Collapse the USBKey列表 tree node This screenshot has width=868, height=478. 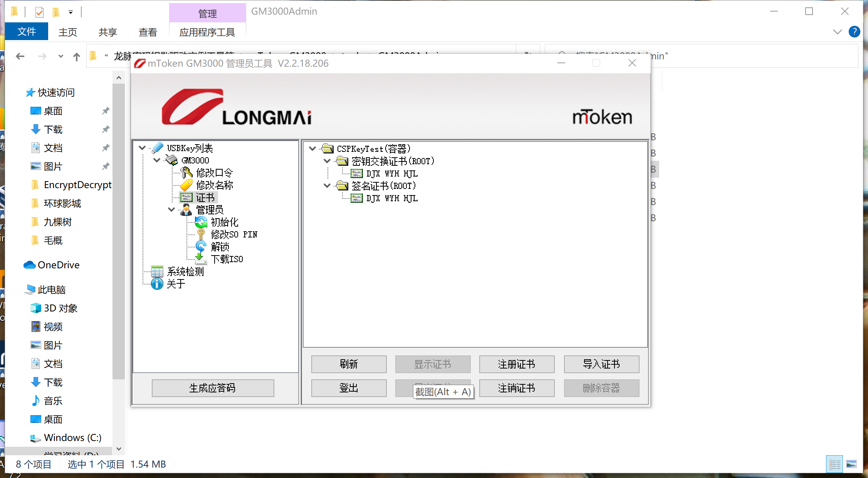pyautogui.click(x=142, y=148)
